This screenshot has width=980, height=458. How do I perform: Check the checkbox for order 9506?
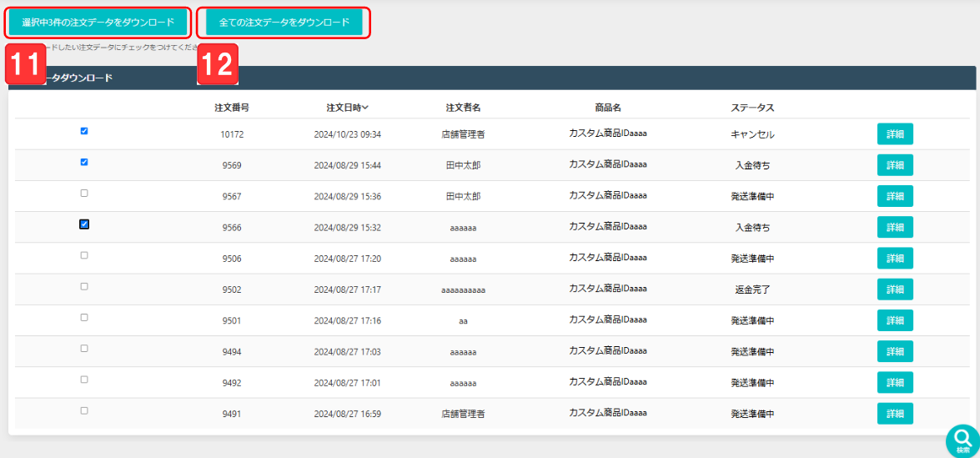[84, 255]
